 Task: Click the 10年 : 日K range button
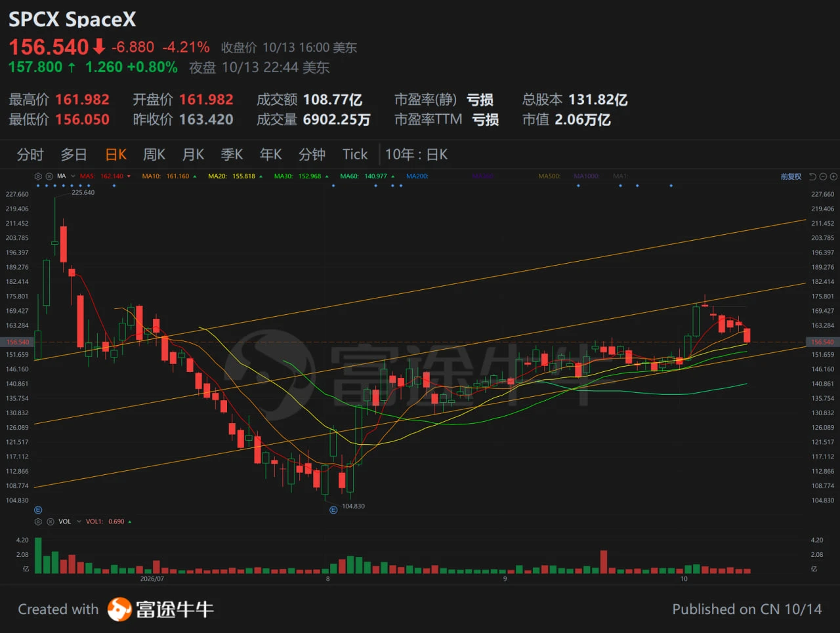tap(417, 154)
